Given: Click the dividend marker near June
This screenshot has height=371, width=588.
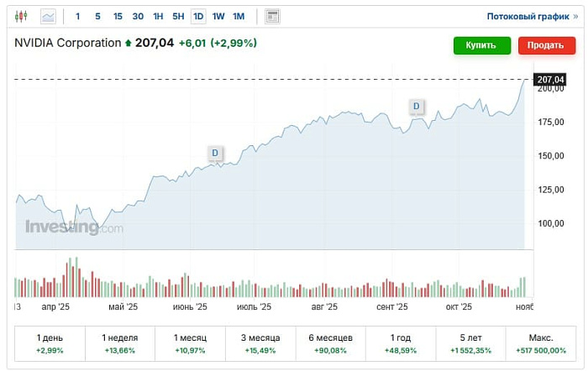Looking at the screenshot, I should click(x=215, y=153).
